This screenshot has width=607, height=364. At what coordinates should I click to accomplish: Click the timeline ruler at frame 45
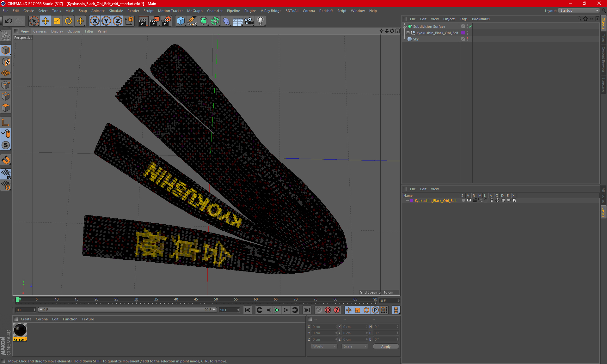click(x=196, y=300)
